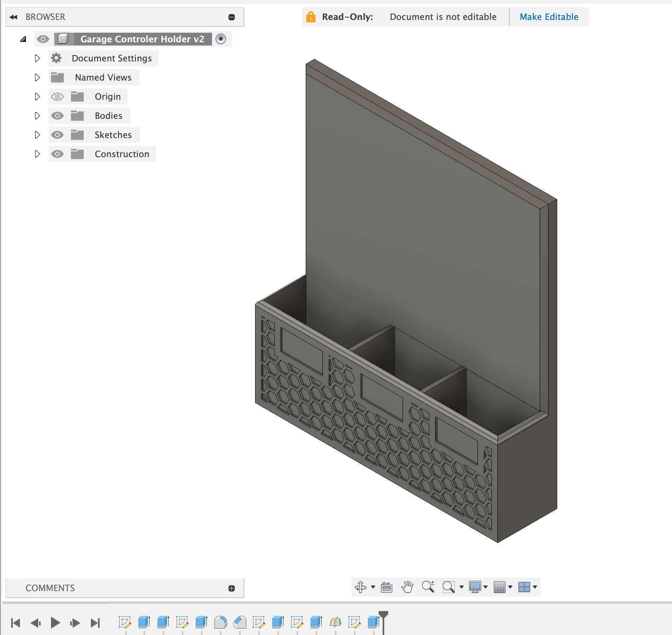Click the first sketch icon in timeline
Image resolution: width=672 pixels, height=635 pixels.
point(126,621)
